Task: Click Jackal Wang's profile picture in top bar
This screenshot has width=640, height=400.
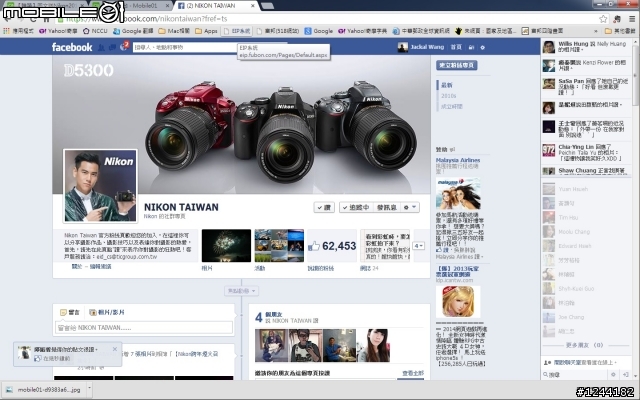Action: pyautogui.click(x=402, y=47)
